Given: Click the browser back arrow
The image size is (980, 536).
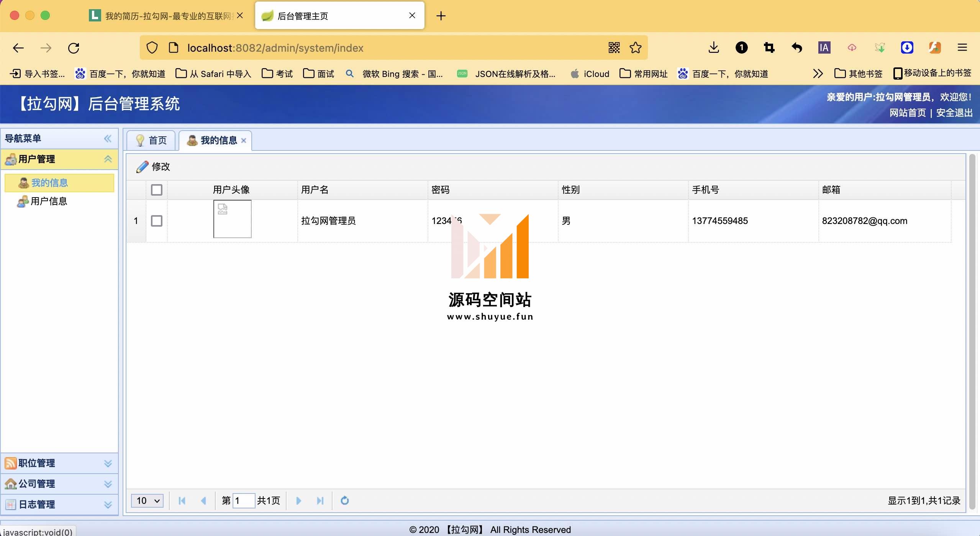Looking at the screenshot, I should 18,48.
